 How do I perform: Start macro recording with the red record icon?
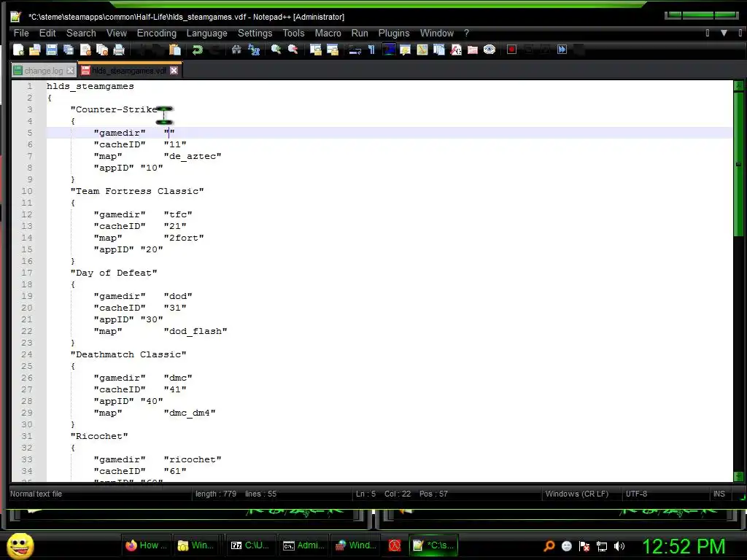tap(511, 50)
